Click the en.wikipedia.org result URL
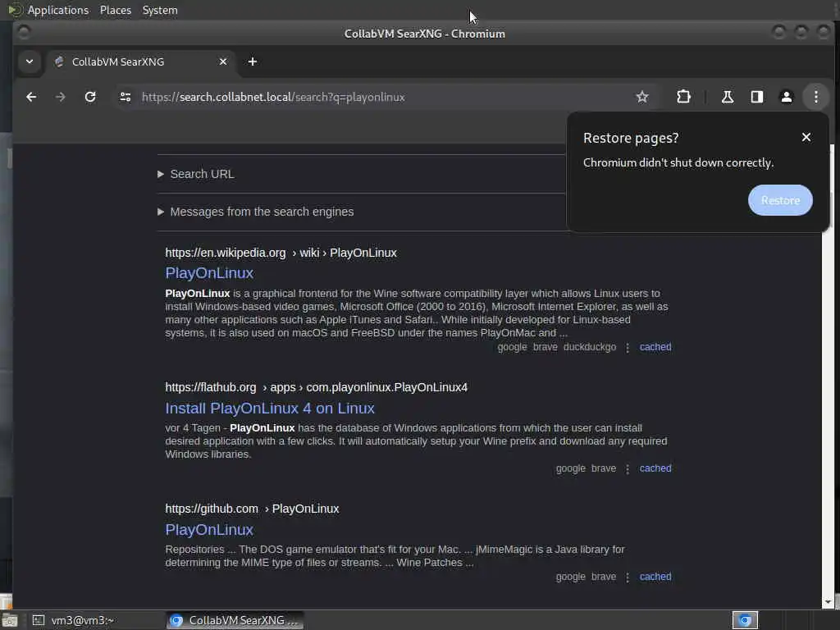The image size is (840, 630). tap(281, 253)
